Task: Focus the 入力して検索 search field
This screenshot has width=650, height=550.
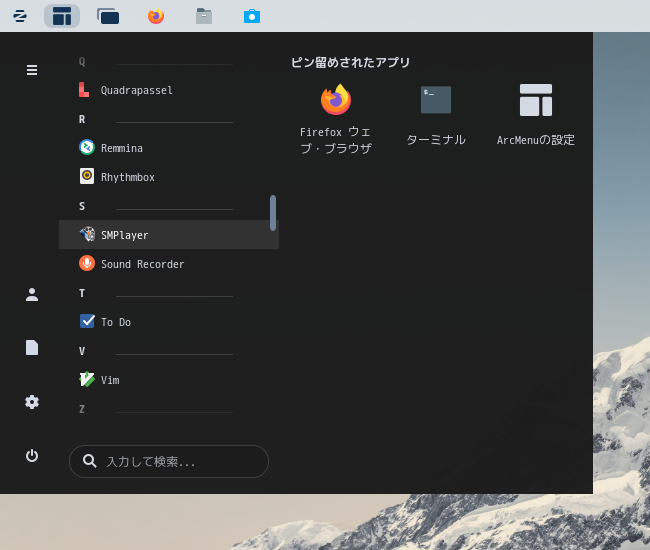Action: [x=169, y=461]
